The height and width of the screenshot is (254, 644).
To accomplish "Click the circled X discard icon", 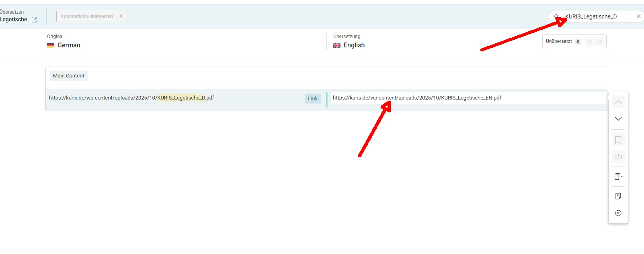I will click(618, 213).
